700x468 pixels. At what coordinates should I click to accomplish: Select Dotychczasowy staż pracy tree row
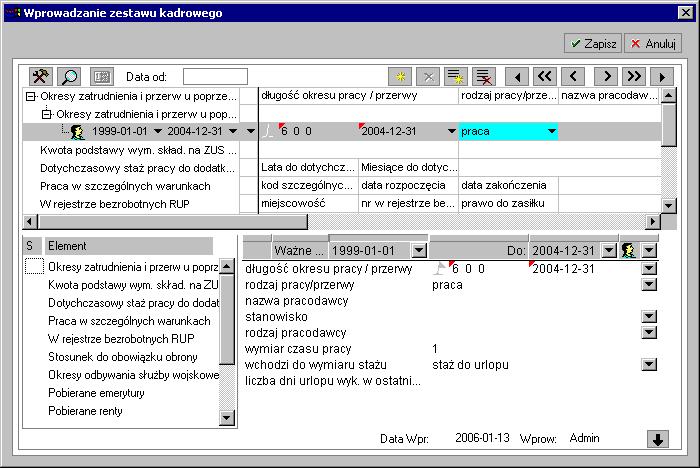coord(138,168)
